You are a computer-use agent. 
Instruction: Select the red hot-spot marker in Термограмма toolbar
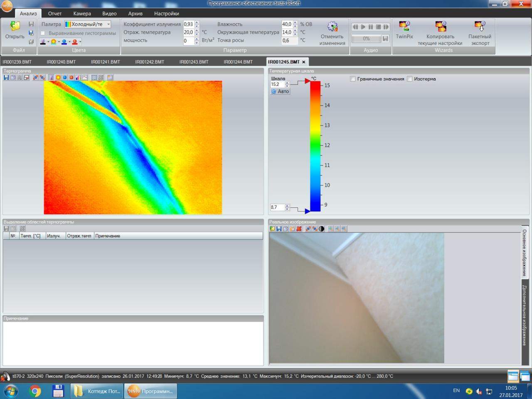coord(71,77)
